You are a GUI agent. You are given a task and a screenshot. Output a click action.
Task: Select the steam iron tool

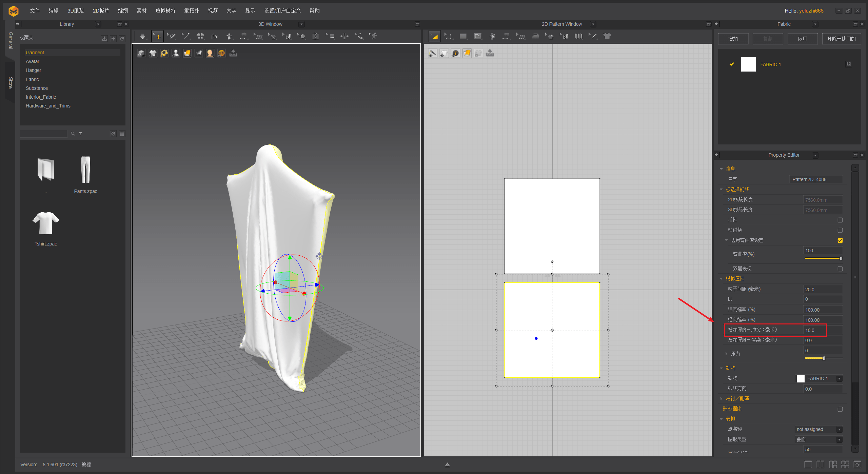point(535,36)
